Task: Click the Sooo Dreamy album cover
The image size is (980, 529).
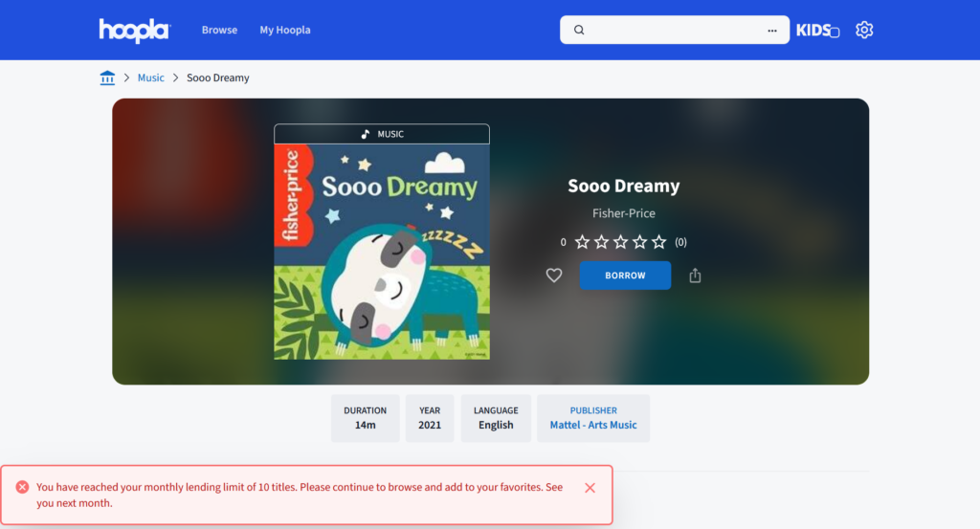Action: pos(382,252)
